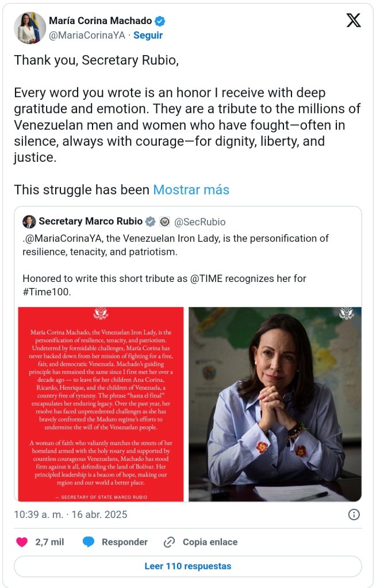The width and height of the screenshot is (376, 588).
Task: Click the reply speech bubble icon
Action: (89, 542)
